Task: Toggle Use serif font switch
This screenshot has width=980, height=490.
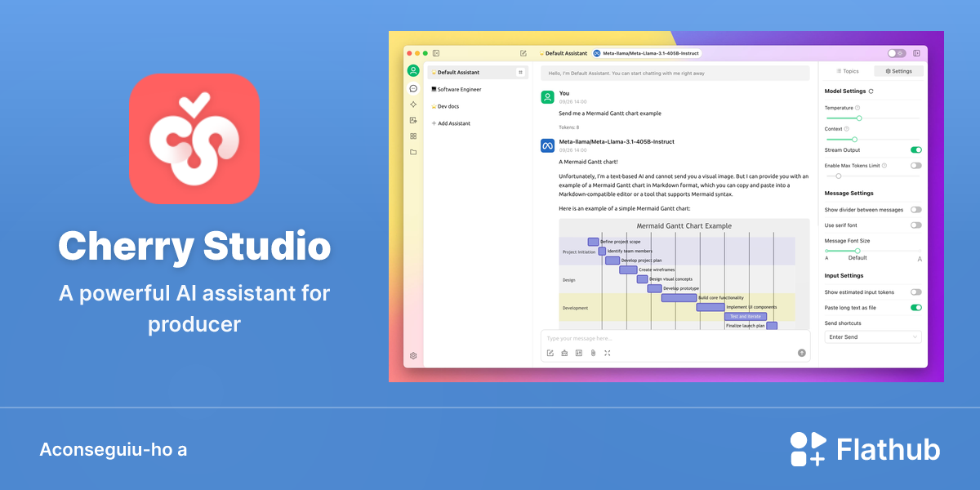Action: tap(916, 225)
